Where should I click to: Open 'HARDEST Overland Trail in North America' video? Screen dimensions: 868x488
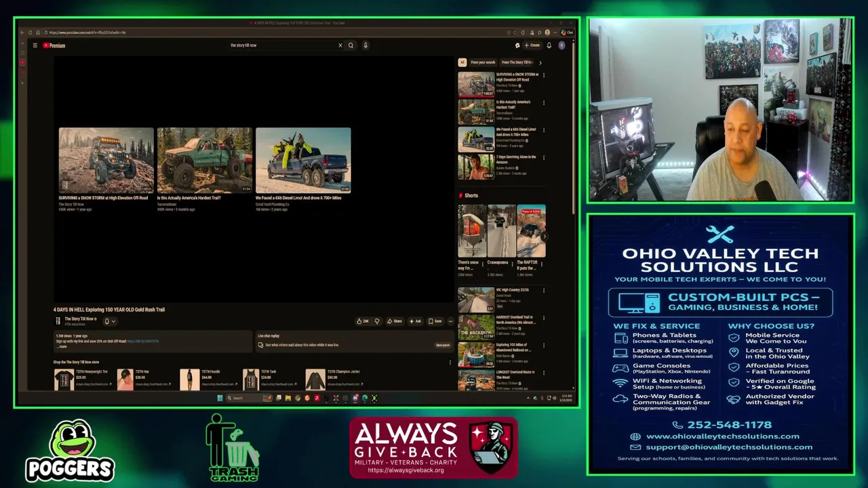476,327
